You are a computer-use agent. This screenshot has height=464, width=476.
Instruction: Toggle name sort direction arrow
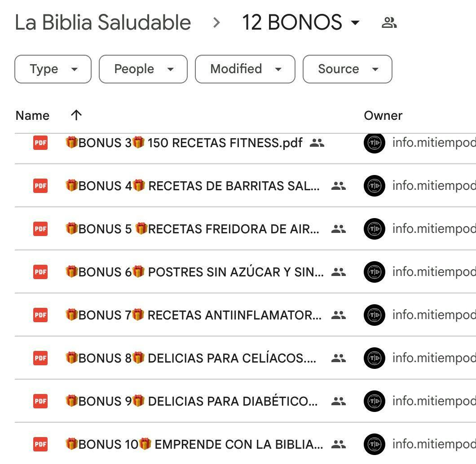click(76, 115)
